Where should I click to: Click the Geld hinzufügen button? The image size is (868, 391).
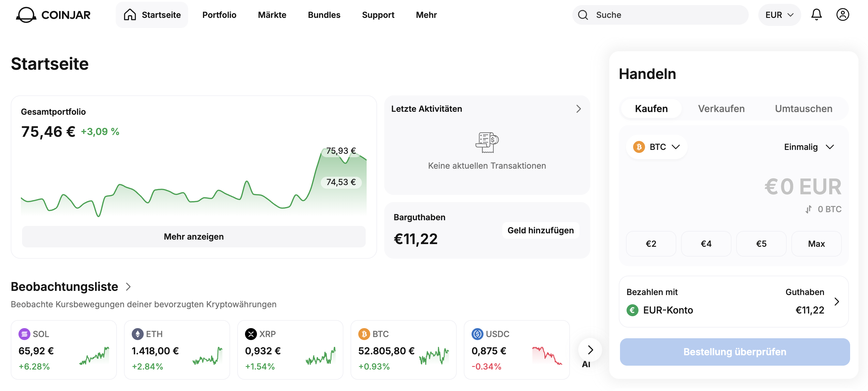pyautogui.click(x=540, y=230)
